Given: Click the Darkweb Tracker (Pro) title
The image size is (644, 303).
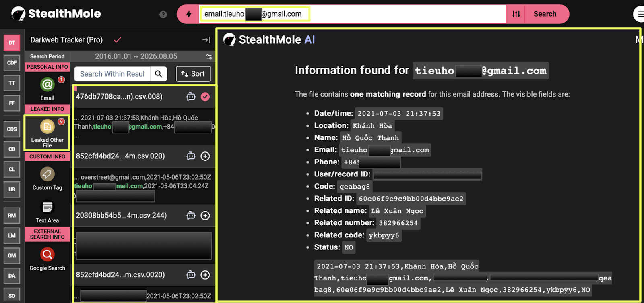Looking at the screenshot, I should click(66, 40).
